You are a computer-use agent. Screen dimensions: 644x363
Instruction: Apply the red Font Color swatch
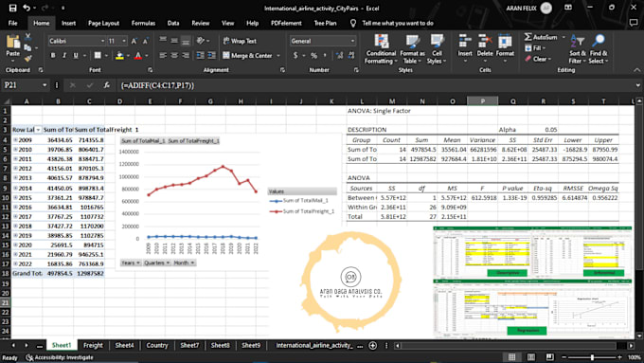click(138, 56)
